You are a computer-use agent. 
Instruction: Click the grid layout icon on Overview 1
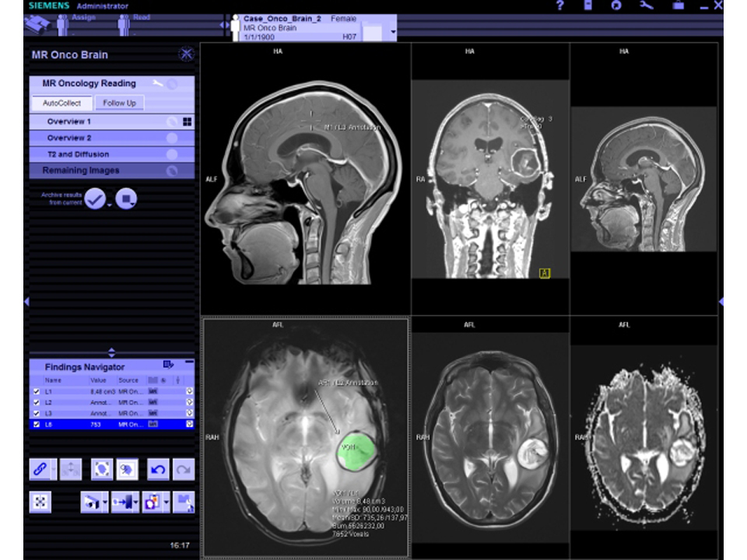188,122
